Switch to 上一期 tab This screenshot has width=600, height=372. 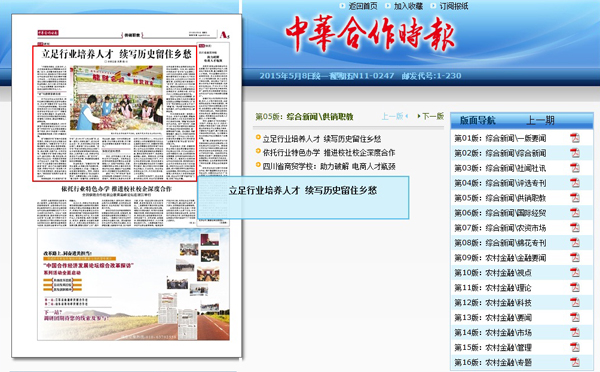540,121
